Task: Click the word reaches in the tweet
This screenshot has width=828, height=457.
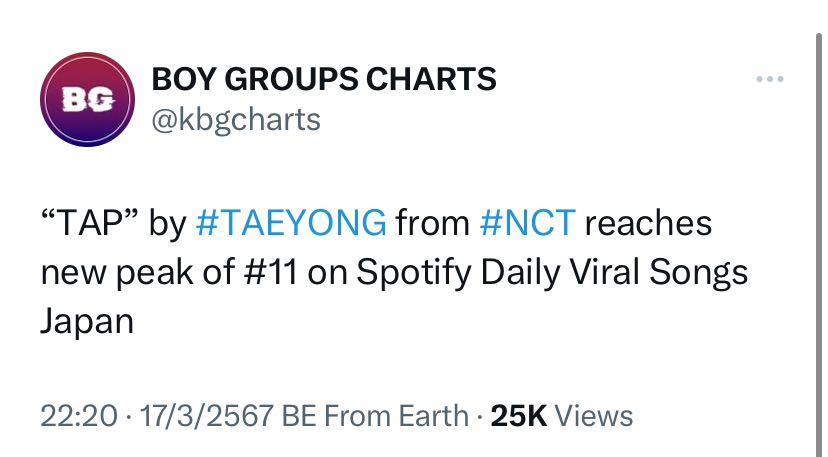Action: pos(648,222)
